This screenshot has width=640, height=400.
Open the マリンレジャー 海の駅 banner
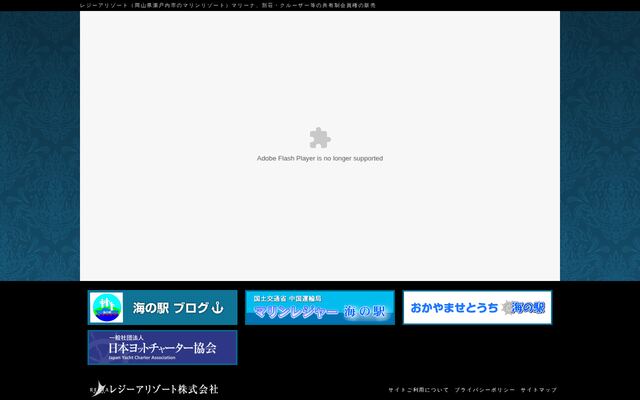320,307
